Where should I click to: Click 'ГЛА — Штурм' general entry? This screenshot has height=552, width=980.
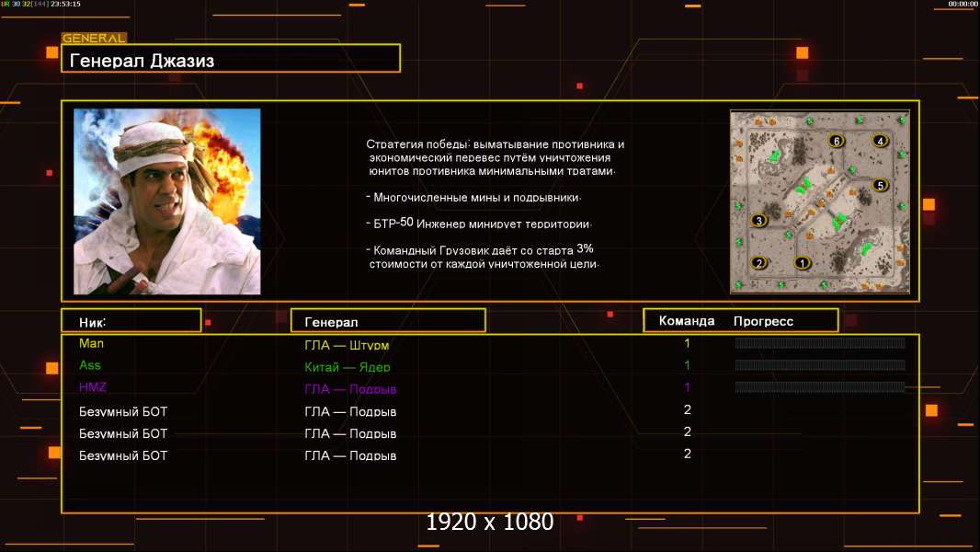pos(347,344)
